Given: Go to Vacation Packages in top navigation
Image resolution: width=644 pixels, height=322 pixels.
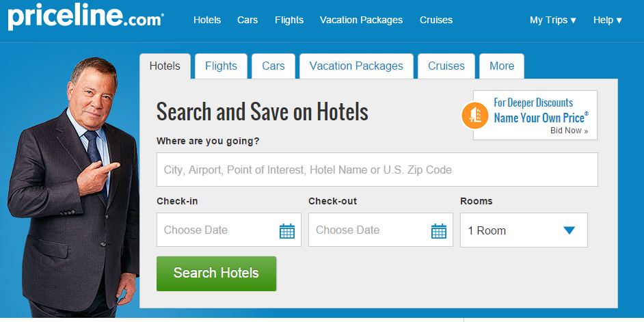Looking at the screenshot, I should tap(362, 20).
